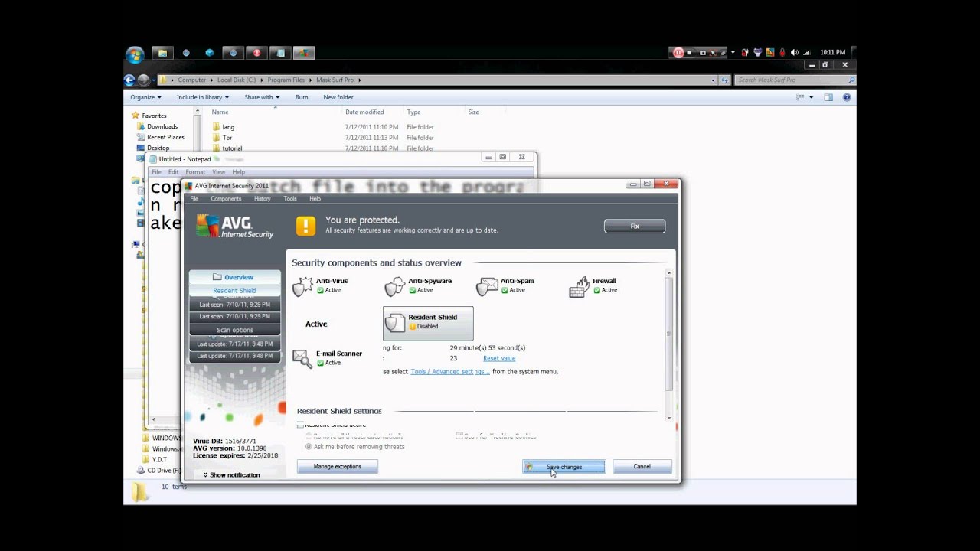Select Overview in the AVG sidebar

pyautogui.click(x=235, y=277)
